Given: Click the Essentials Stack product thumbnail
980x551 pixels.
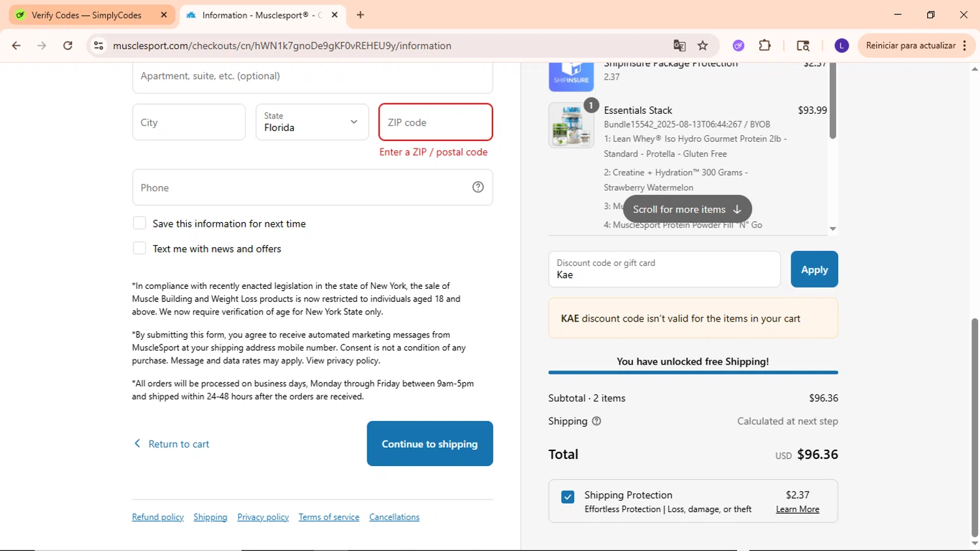Looking at the screenshot, I should click(571, 125).
